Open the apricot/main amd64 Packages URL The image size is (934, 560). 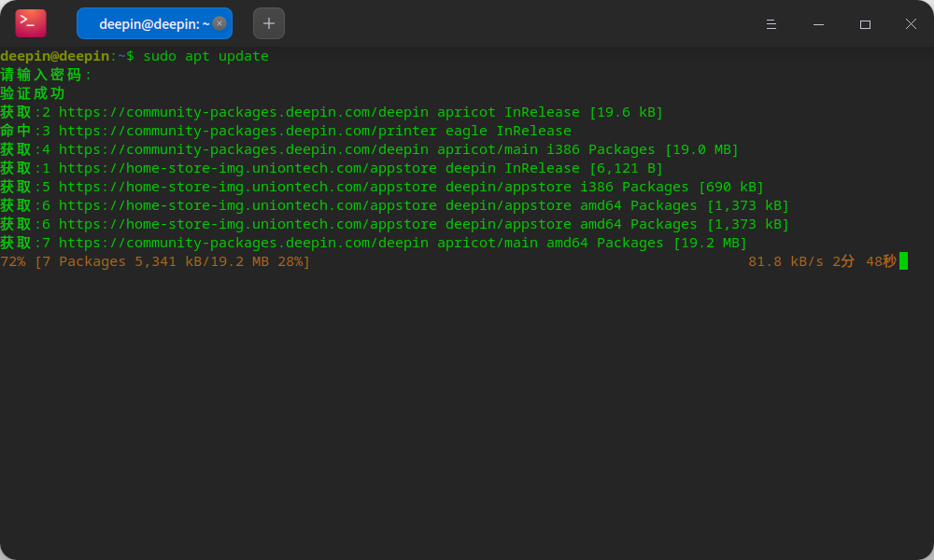coord(243,243)
